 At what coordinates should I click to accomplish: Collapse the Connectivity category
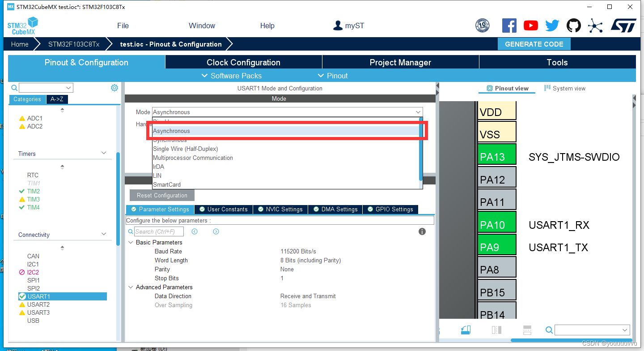click(x=104, y=234)
